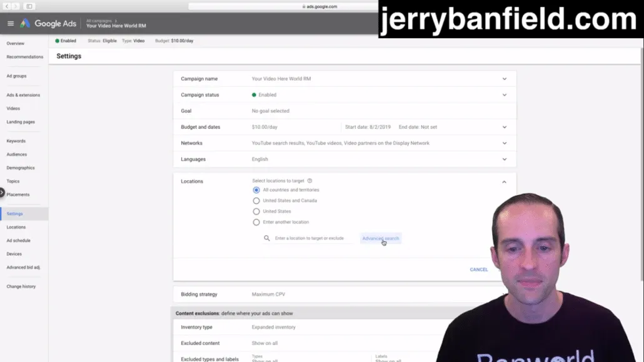This screenshot has width=644, height=362.
Task: Open Landing pages in sidebar
Action: (21, 122)
